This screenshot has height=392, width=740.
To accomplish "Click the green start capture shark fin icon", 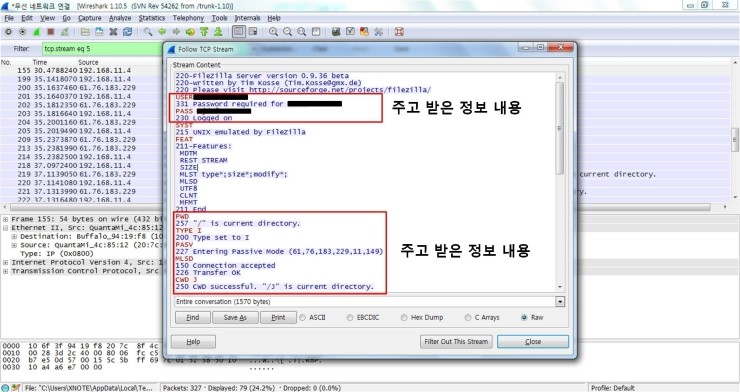I will pyautogui.click(x=36, y=32).
